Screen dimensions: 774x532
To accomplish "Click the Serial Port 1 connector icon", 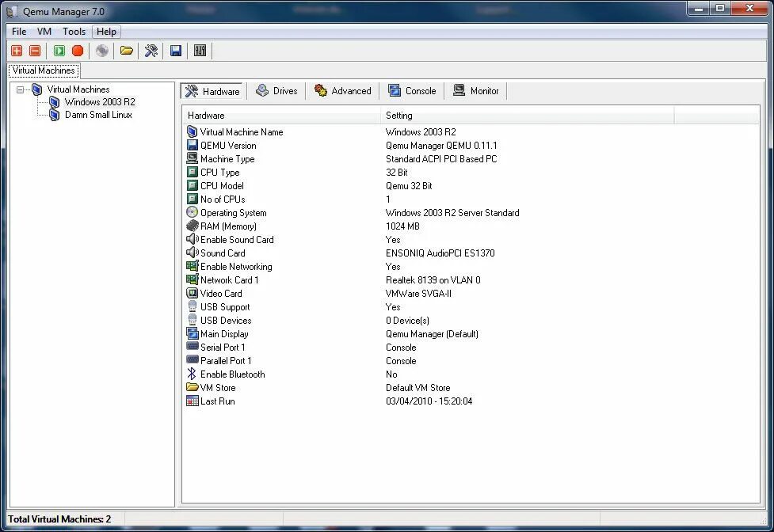I will (x=192, y=346).
